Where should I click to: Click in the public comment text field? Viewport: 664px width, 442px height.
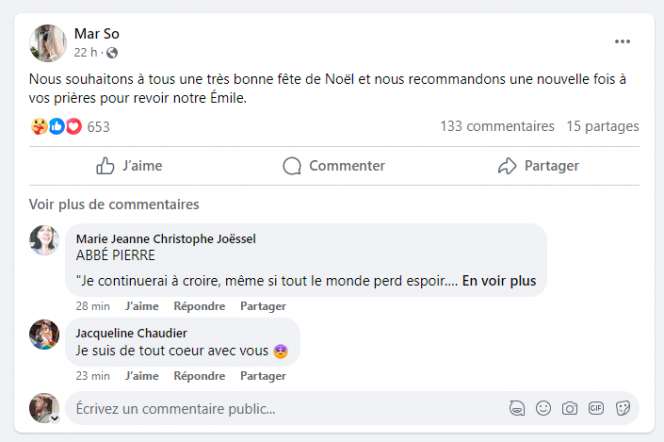(280, 408)
